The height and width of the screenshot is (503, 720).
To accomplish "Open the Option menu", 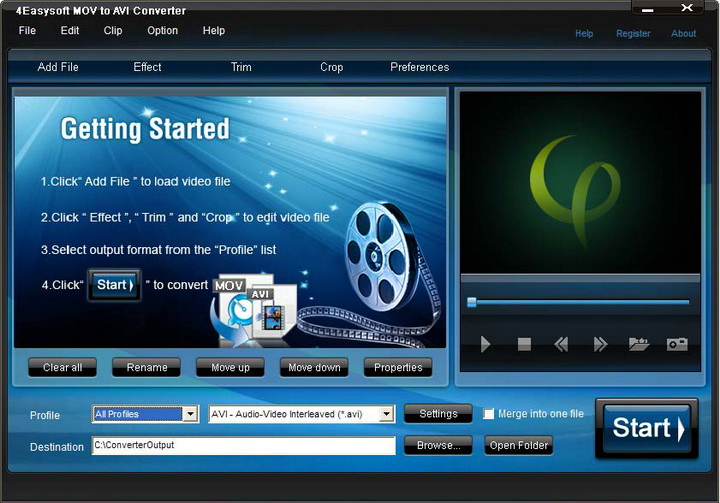I will coord(163,30).
